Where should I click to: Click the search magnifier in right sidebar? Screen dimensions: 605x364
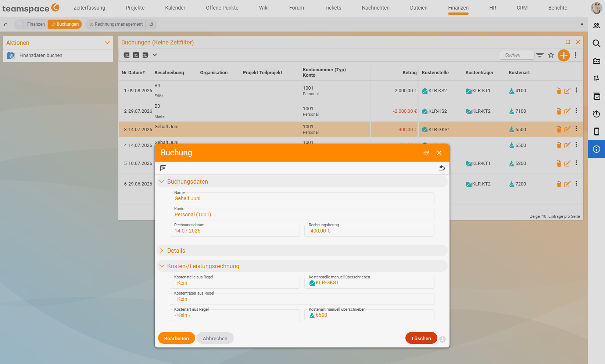tap(597, 43)
